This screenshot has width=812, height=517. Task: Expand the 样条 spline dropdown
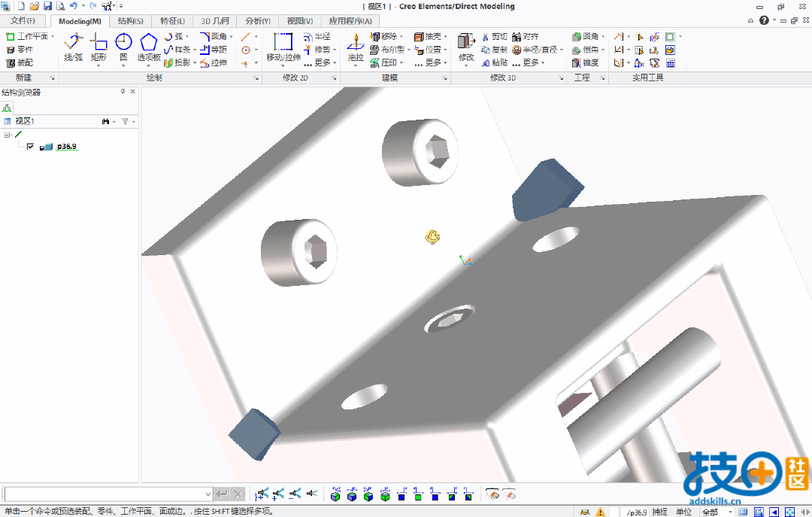click(x=194, y=50)
